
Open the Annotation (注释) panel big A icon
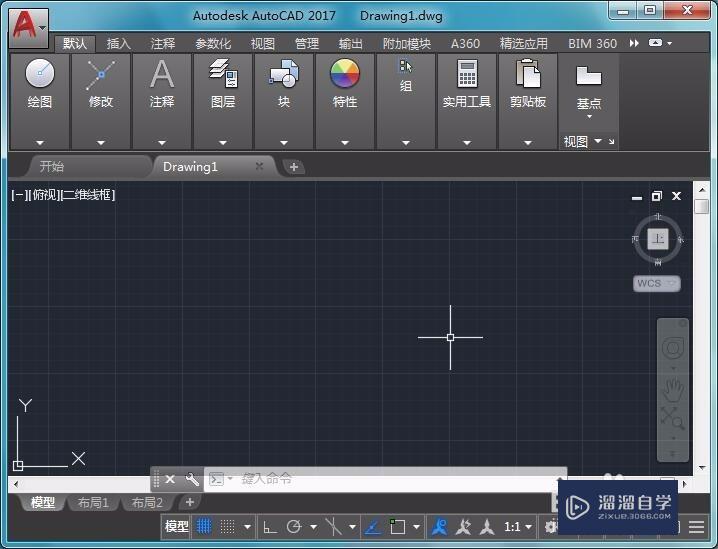[162, 74]
